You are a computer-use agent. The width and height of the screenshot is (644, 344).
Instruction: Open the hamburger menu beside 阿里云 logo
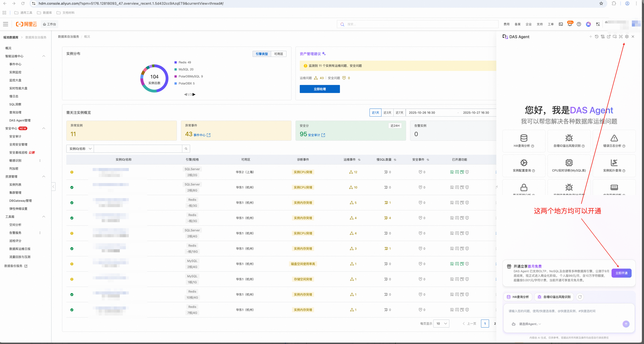pos(5,24)
